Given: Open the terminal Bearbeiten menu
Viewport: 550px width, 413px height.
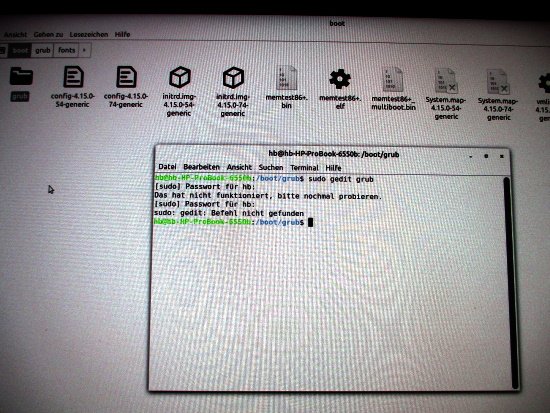Looking at the screenshot, I should point(201,167).
